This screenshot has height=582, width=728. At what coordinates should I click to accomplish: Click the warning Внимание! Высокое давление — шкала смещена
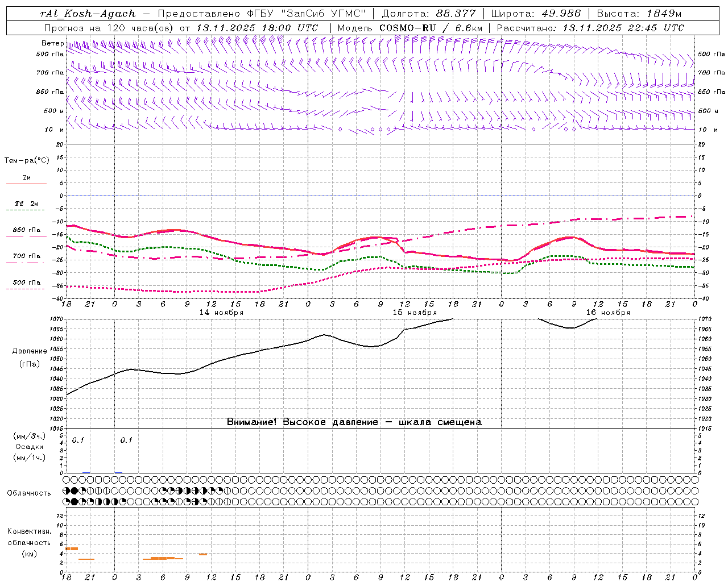[x=354, y=422]
